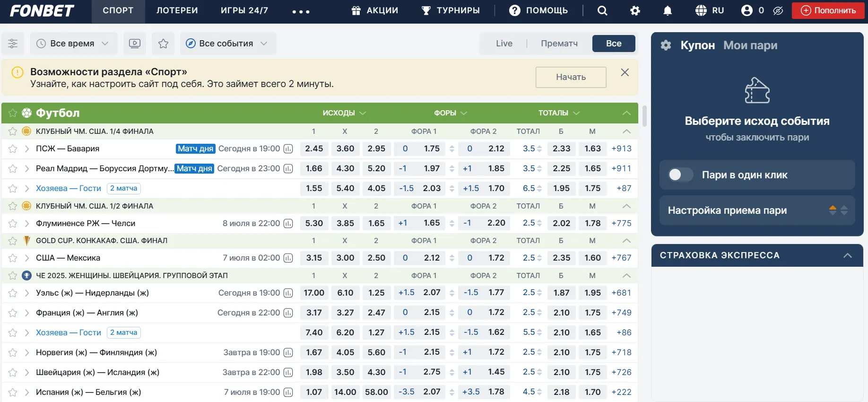Viewport: 868px width, 402px height.
Task: Open the Лотереи menu item
Action: [x=177, y=10]
